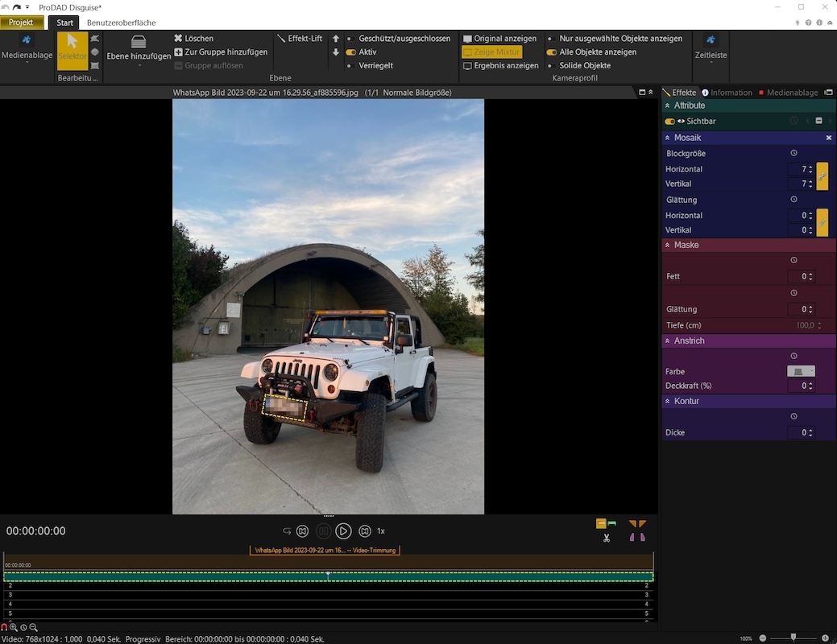Collapse the Maske section
The height and width of the screenshot is (644, 837).
click(x=667, y=245)
